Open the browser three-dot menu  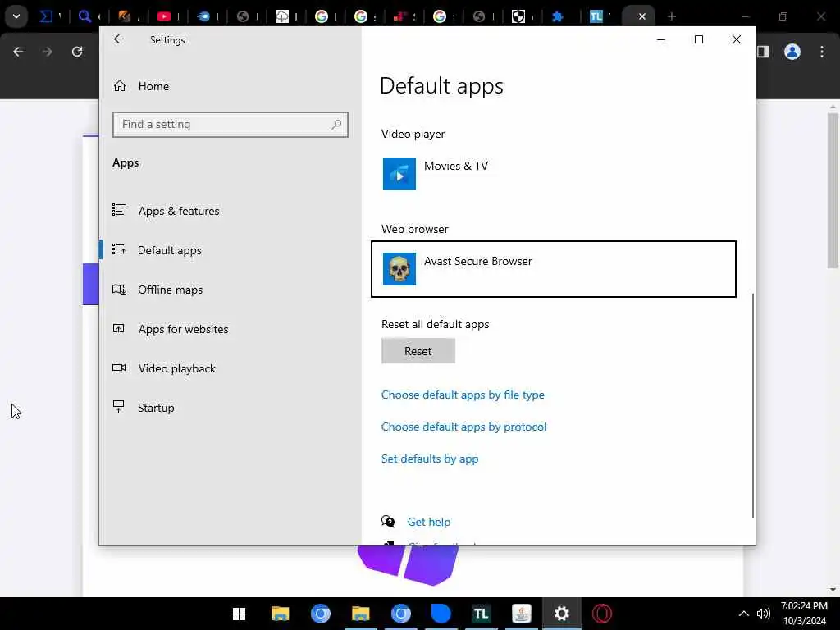click(x=822, y=52)
